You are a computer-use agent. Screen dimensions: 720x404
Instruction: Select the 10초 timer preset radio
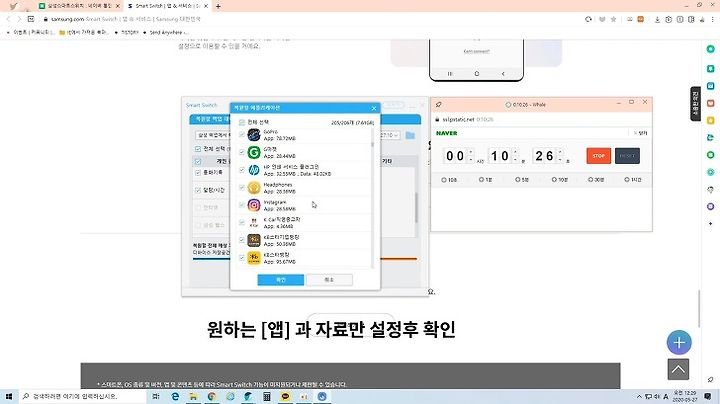pyautogui.click(x=444, y=180)
